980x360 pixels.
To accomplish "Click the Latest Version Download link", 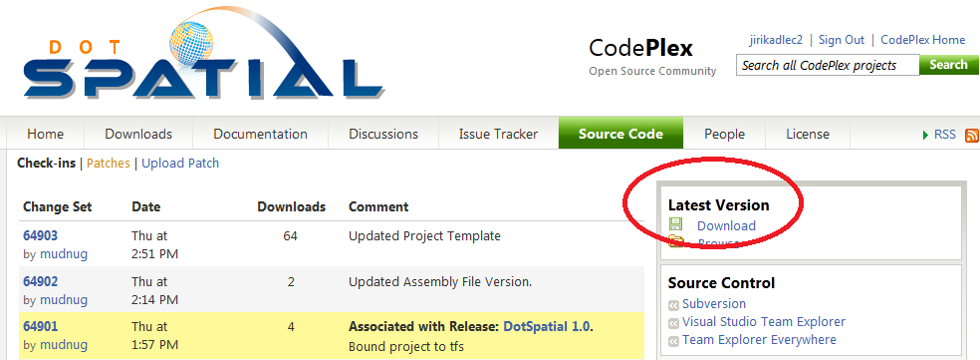I will click(x=726, y=226).
